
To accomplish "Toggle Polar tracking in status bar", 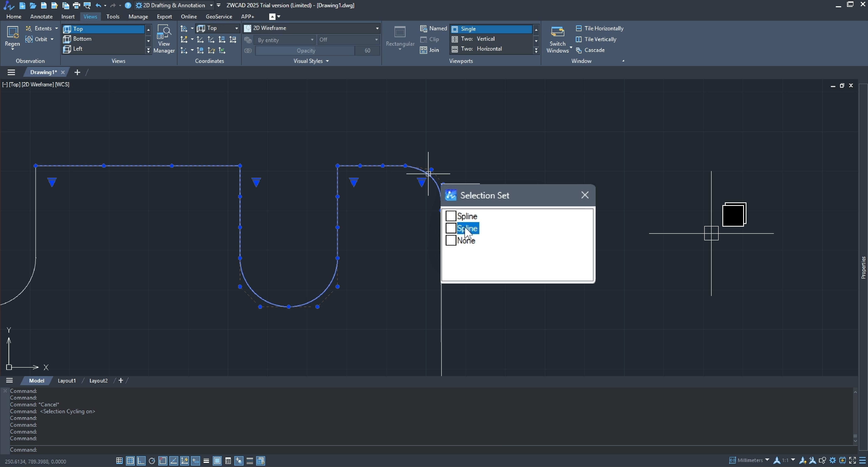I will point(152,461).
